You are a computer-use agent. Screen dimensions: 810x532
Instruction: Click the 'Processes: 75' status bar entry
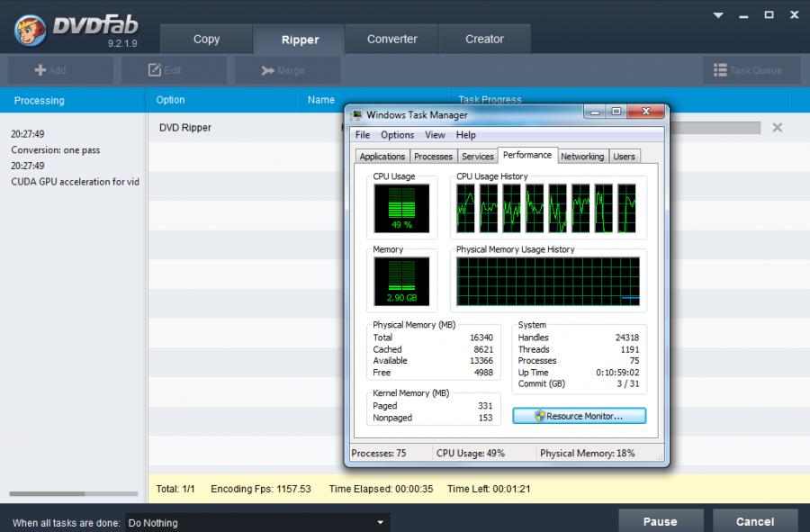click(379, 453)
